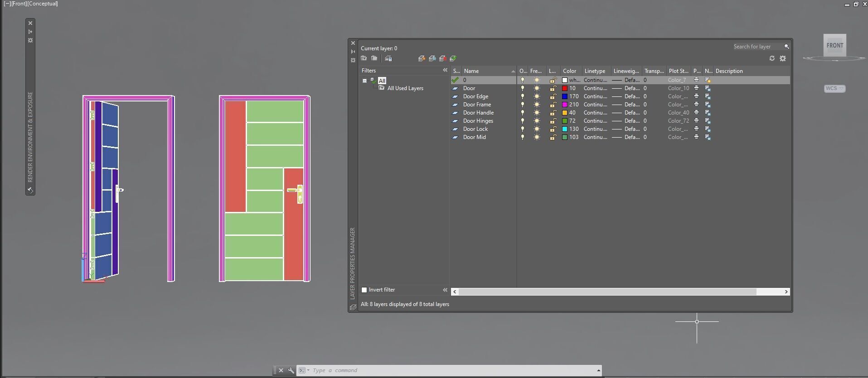Select the All filter
The height and width of the screenshot is (378, 868).
[x=382, y=81]
